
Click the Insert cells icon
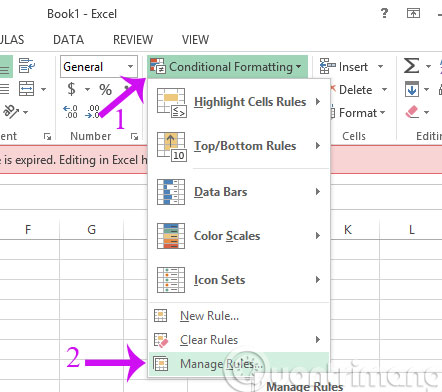[x=327, y=66]
